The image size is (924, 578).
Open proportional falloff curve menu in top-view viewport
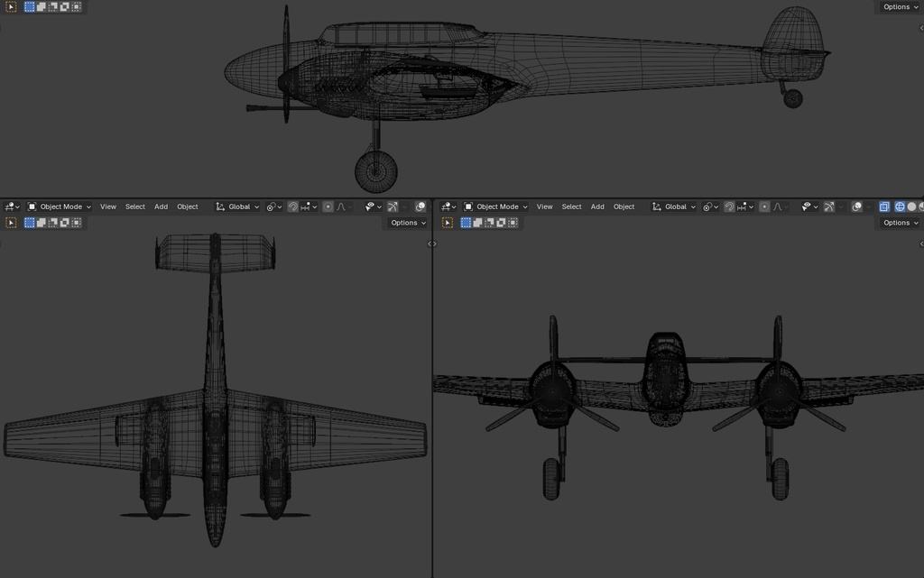344,206
